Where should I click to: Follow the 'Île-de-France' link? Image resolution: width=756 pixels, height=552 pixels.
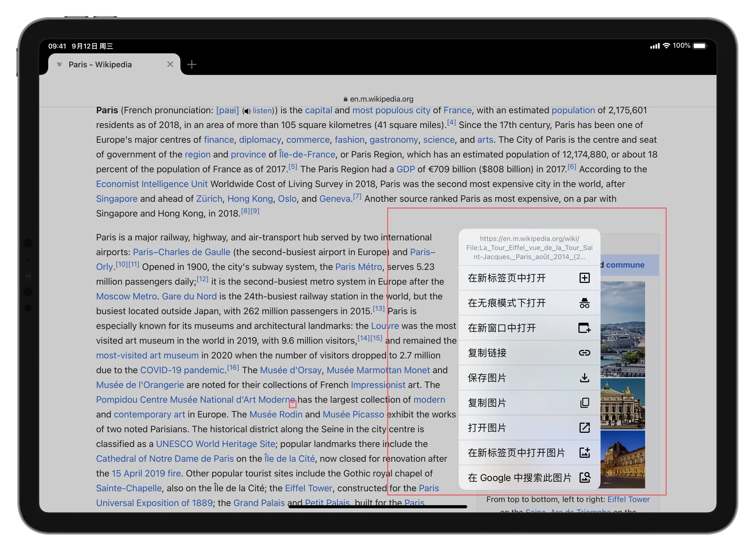tap(307, 154)
